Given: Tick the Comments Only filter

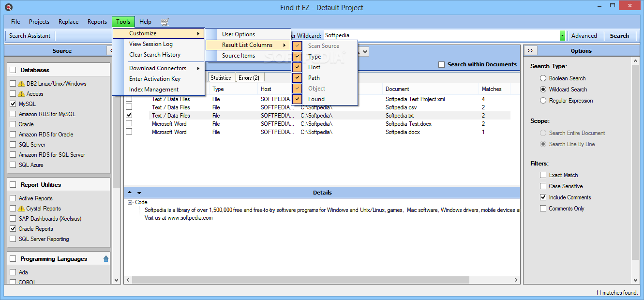Looking at the screenshot, I should pos(543,209).
